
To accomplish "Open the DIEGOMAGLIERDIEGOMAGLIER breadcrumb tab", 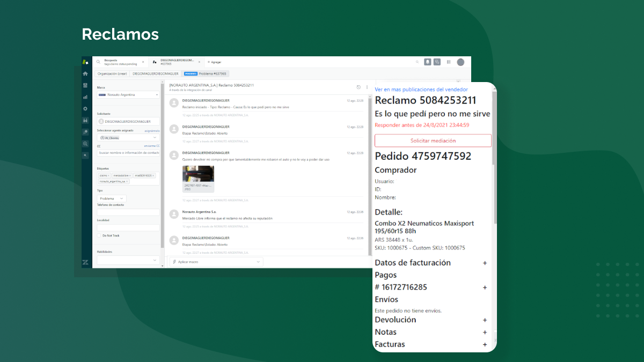I will [x=156, y=73].
